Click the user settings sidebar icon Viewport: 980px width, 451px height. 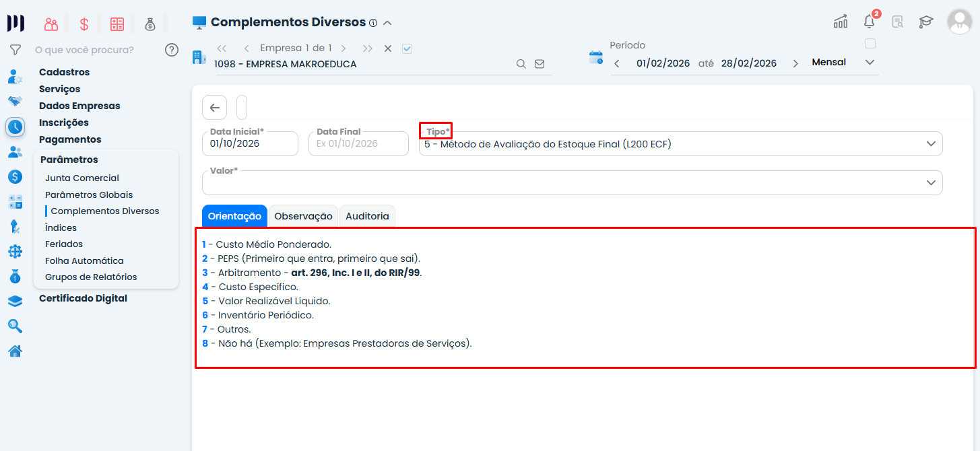15,76
